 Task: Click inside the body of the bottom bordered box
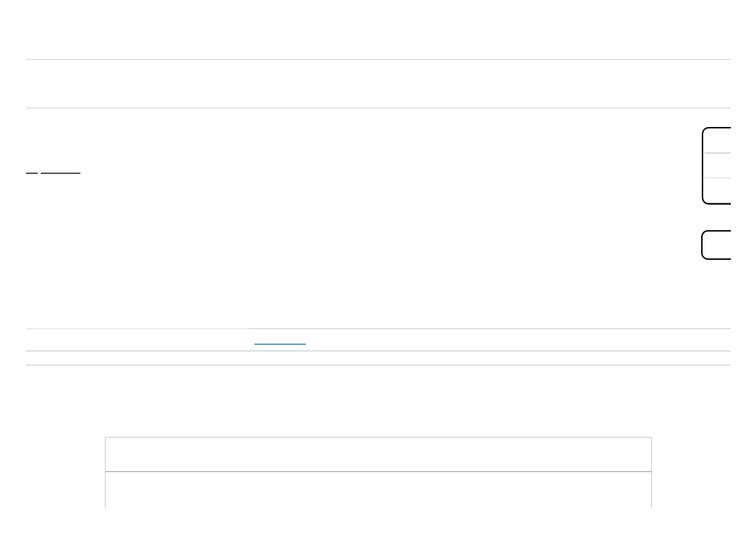pyautogui.click(x=378, y=490)
